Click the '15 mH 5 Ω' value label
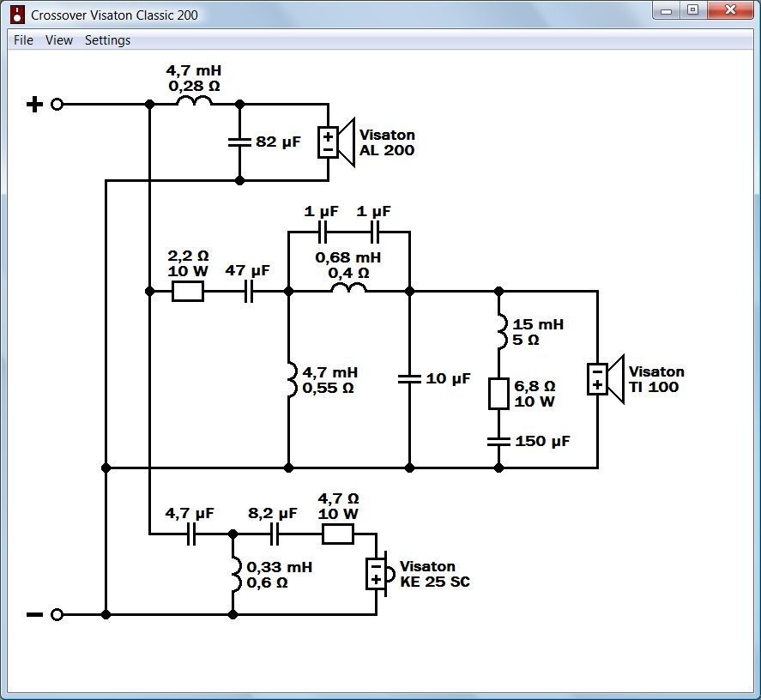This screenshot has width=761, height=700. click(538, 332)
